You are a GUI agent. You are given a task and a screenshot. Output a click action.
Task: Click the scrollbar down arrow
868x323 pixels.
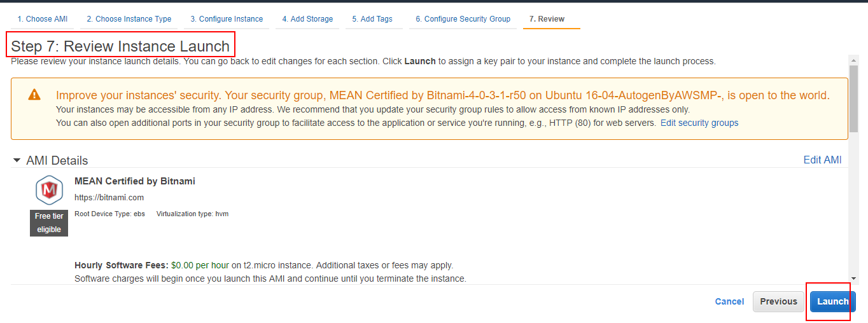pyautogui.click(x=853, y=278)
